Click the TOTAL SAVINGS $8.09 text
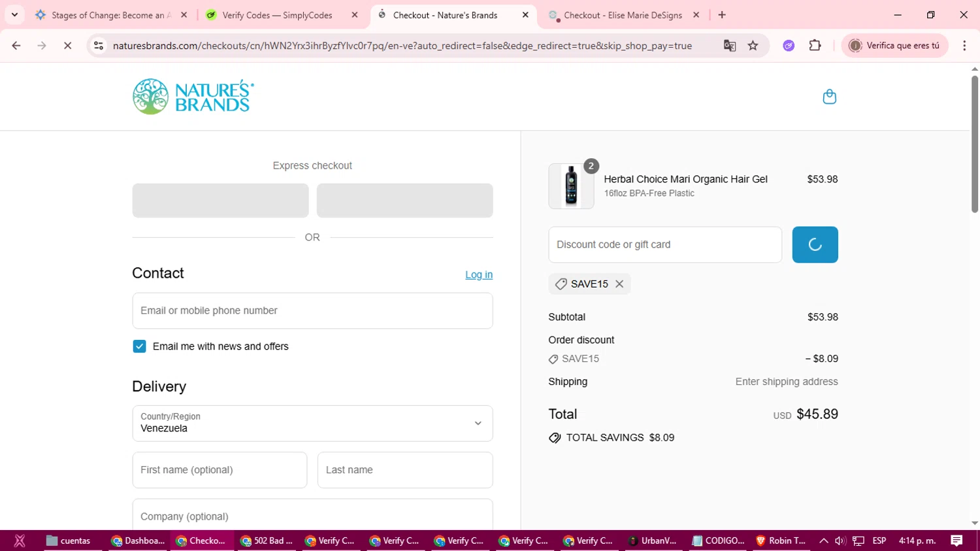 [620, 438]
